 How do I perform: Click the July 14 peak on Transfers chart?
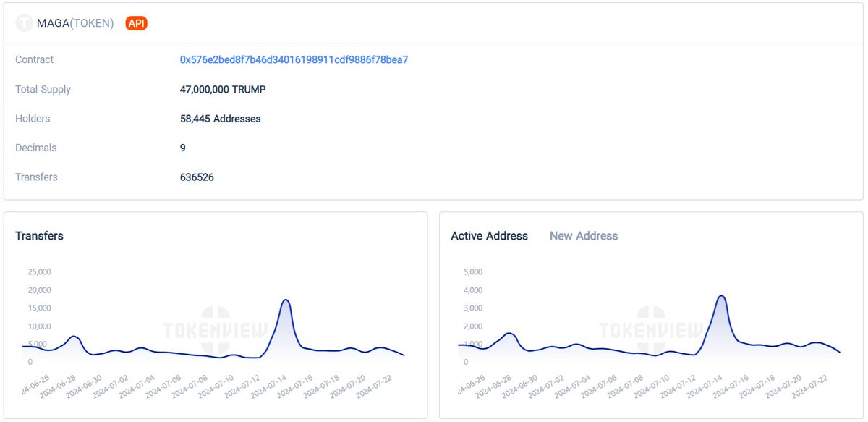pyautogui.click(x=286, y=300)
